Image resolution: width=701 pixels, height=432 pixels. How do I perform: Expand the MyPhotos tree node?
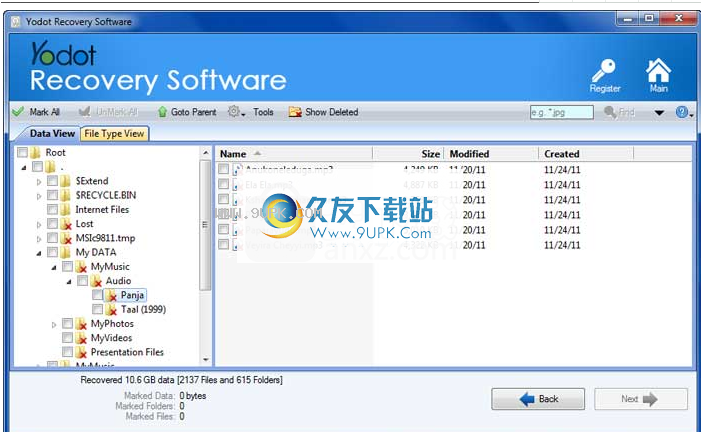pos(54,325)
